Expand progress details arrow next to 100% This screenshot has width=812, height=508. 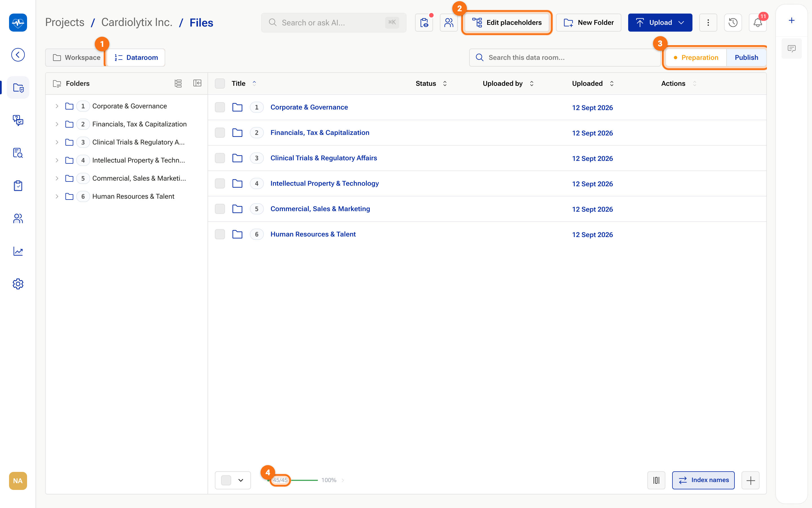point(343,480)
